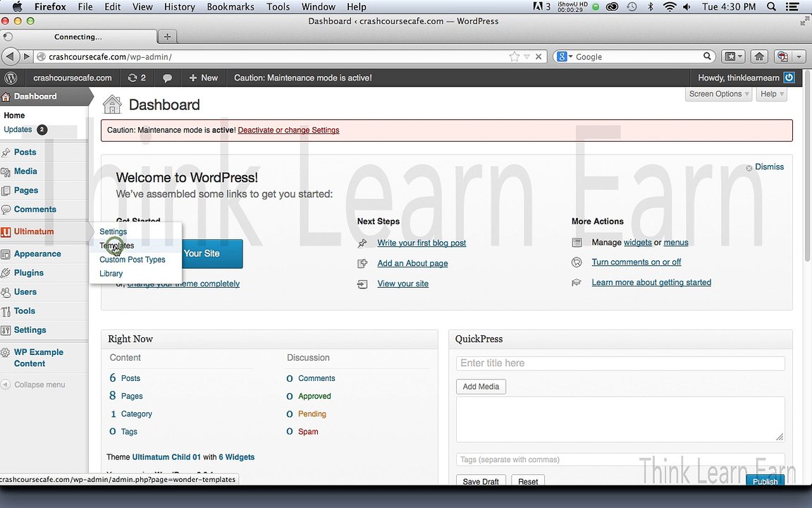Click the Firefox forward arrow button
This screenshot has width=812, height=508.
(27, 56)
